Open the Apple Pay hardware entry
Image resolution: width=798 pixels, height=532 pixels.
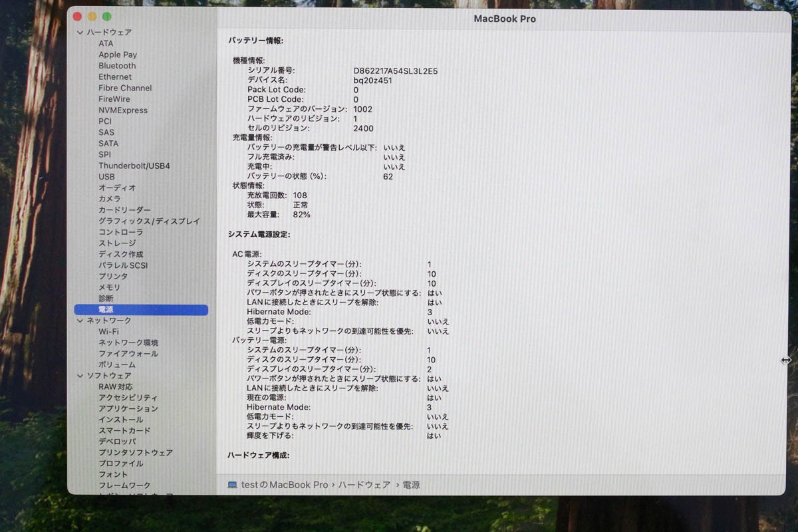pyautogui.click(x=118, y=55)
